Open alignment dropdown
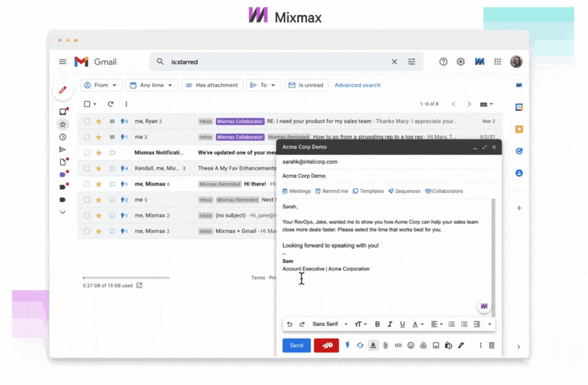Screen dimensions: 588x385 point(436,324)
